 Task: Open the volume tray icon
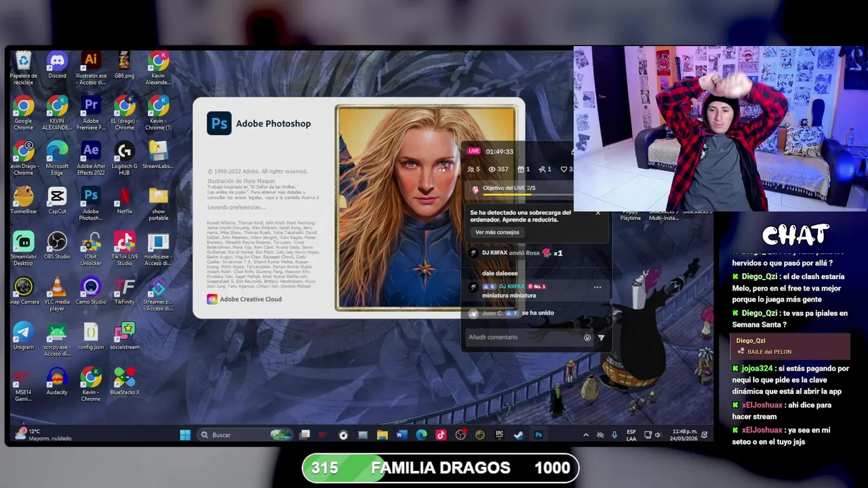click(x=657, y=435)
